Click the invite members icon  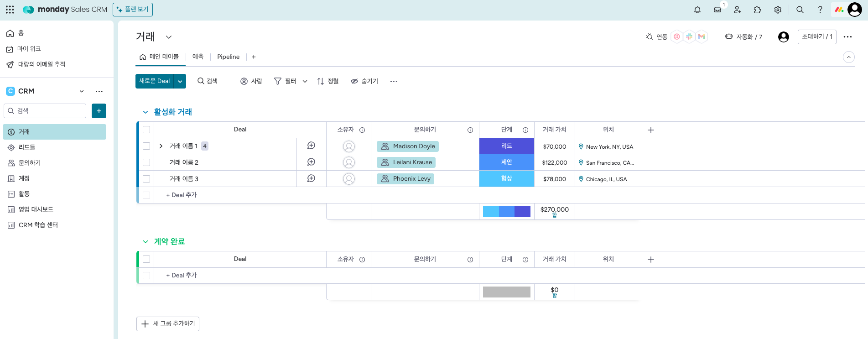(x=738, y=10)
